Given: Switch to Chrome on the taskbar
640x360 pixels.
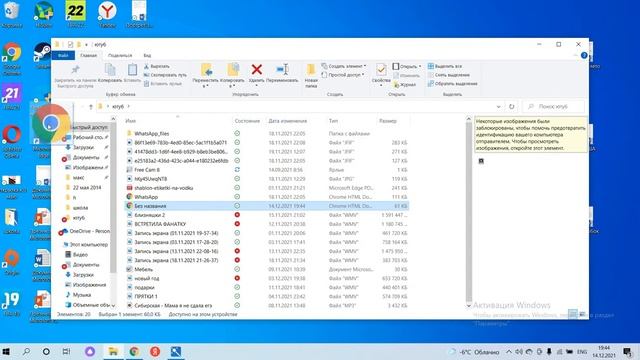Looking at the screenshot, I should [134, 351].
